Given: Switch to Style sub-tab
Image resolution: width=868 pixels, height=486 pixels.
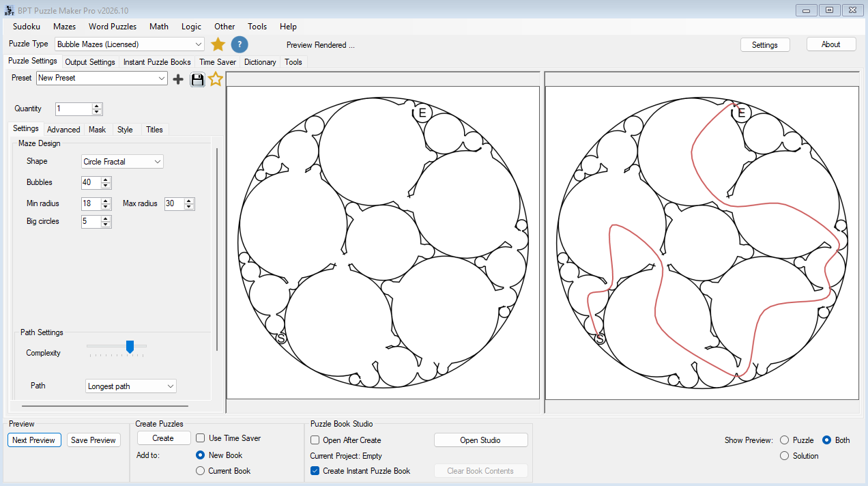Looking at the screenshot, I should tap(125, 130).
